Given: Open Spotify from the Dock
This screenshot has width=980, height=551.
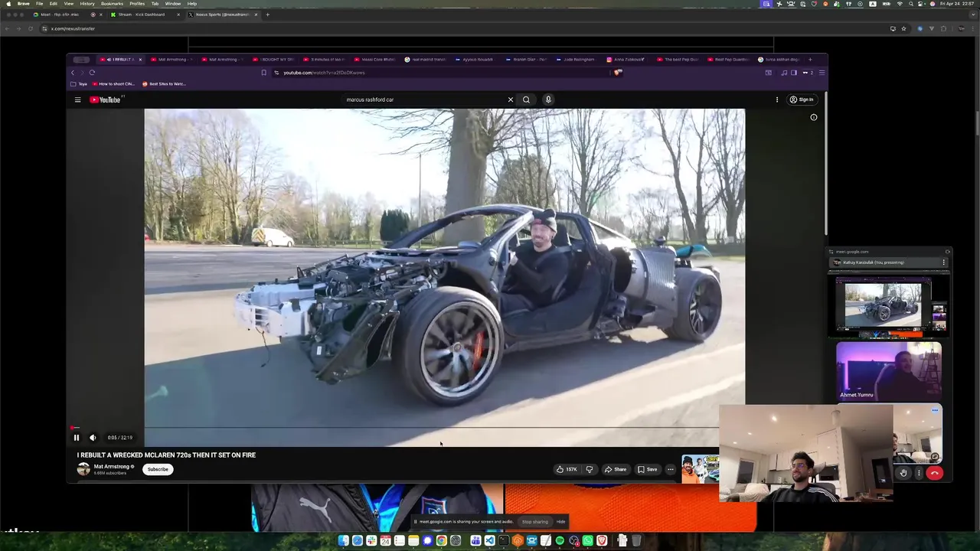Looking at the screenshot, I should click(x=560, y=541).
